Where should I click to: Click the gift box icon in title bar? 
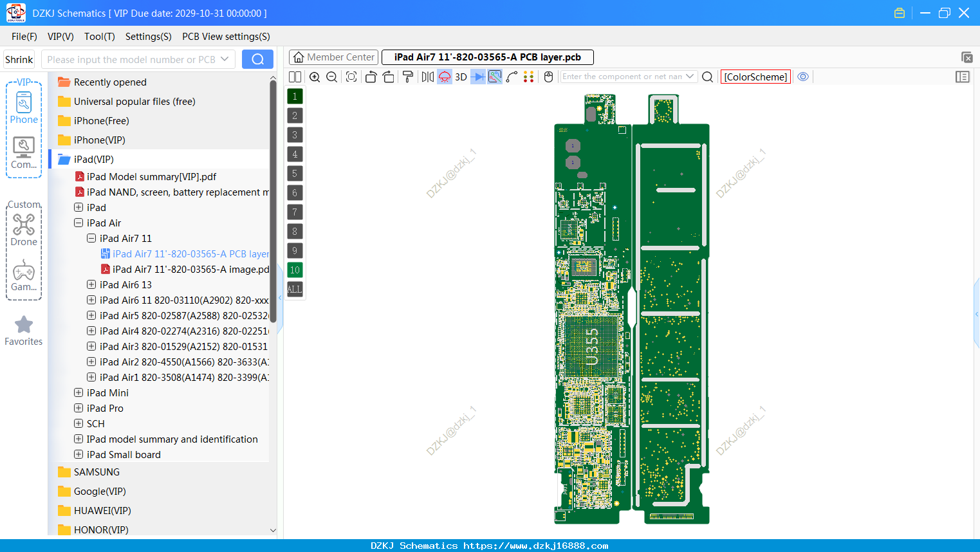900,13
